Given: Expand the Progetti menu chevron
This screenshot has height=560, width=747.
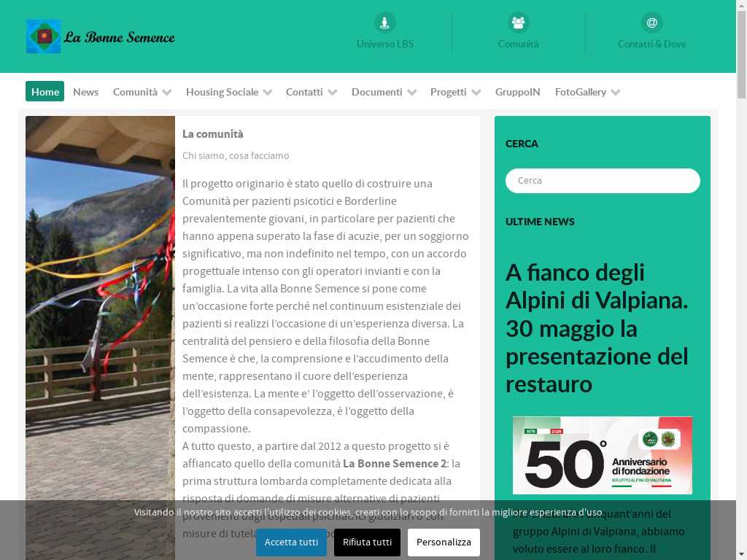Looking at the screenshot, I should (x=476, y=93).
